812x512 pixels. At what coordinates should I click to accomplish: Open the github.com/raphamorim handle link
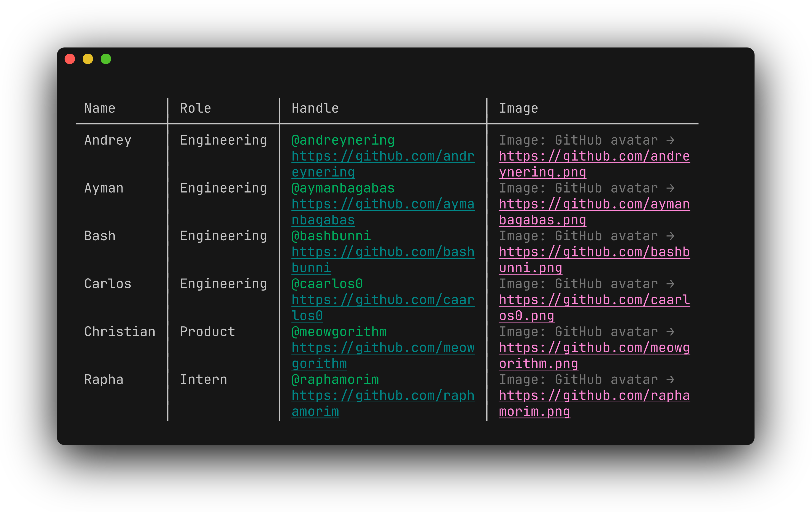coord(383,404)
